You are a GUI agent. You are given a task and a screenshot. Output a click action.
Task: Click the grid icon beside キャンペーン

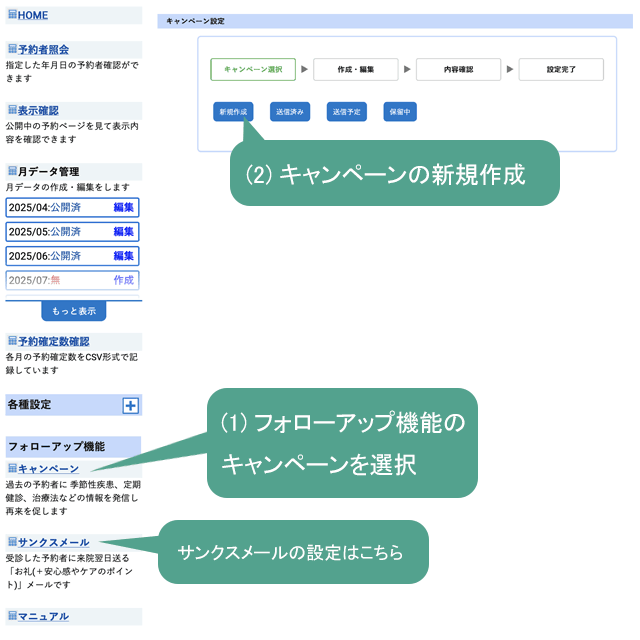13,468
